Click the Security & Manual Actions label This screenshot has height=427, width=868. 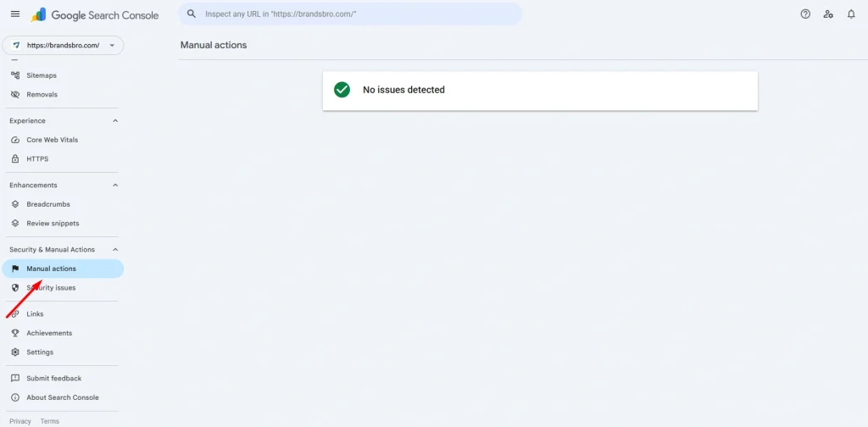pos(52,249)
